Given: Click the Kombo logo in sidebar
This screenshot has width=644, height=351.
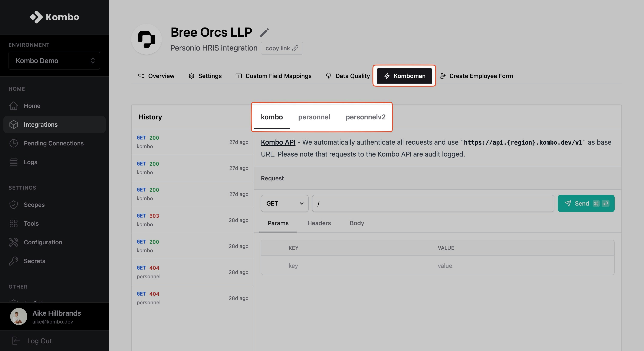Looking at the screenshot, I should [x=55, y=17].
